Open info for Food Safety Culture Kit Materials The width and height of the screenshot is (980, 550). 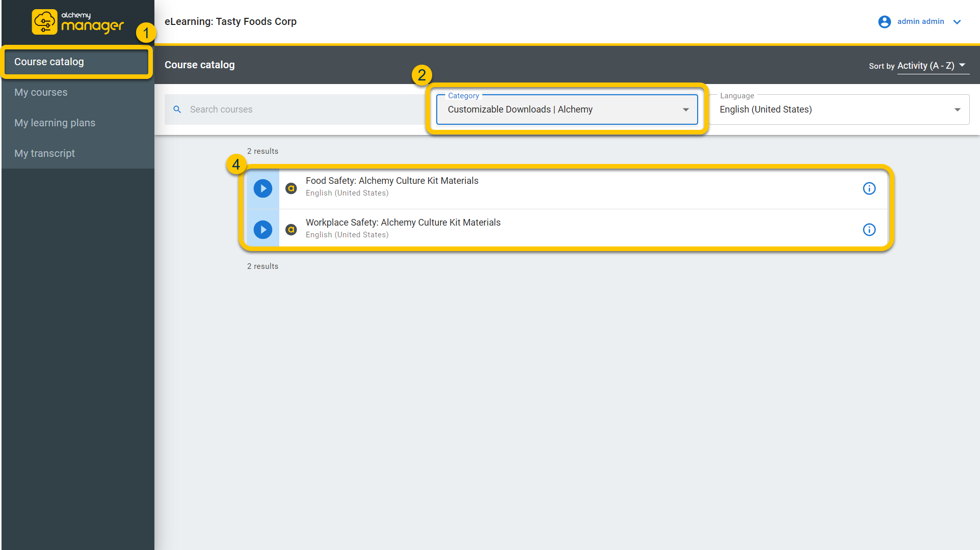tap(869, 188)
